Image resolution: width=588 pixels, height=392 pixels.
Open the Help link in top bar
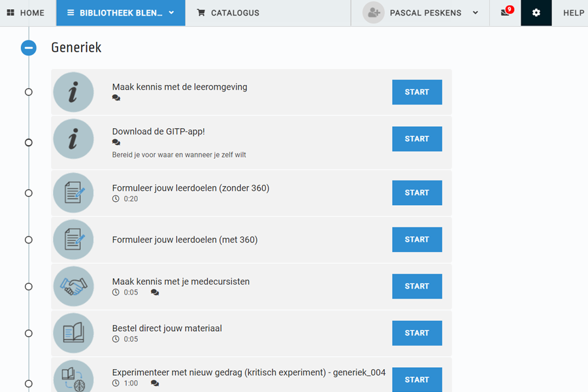coord(574,13)
